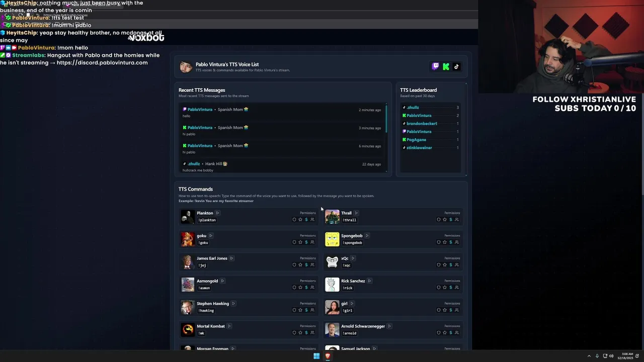Viewport: 644px width, 362px height.
Task: Select the 'hullcrack me bobby' message text
Action: point(198,170)
